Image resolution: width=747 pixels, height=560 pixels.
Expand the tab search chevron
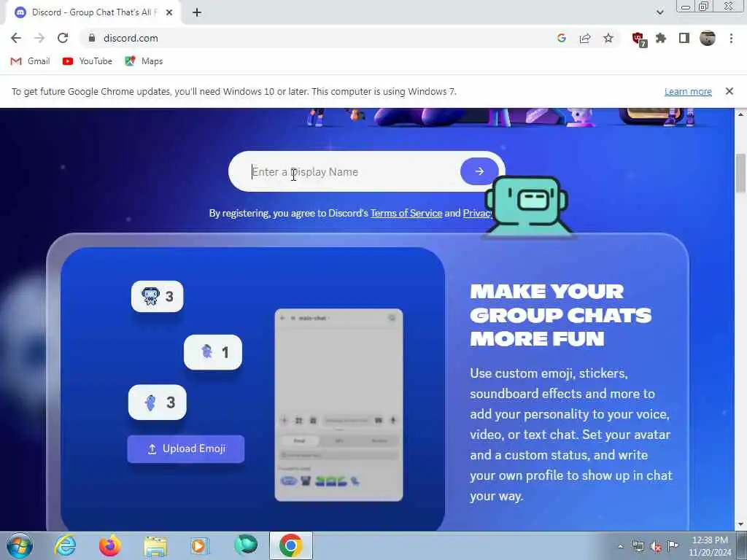point(659,12)
